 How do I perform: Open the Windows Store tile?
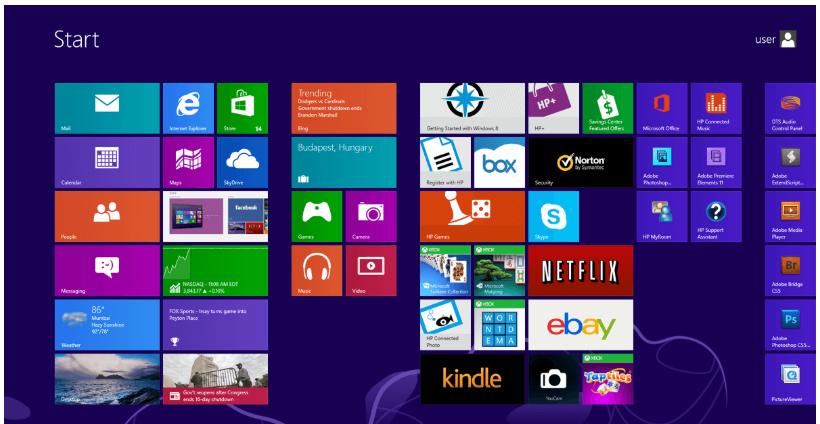tap(242, 108)
